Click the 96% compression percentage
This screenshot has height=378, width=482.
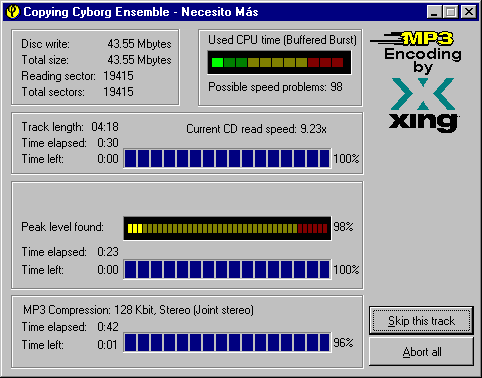[x=343, y=343]
